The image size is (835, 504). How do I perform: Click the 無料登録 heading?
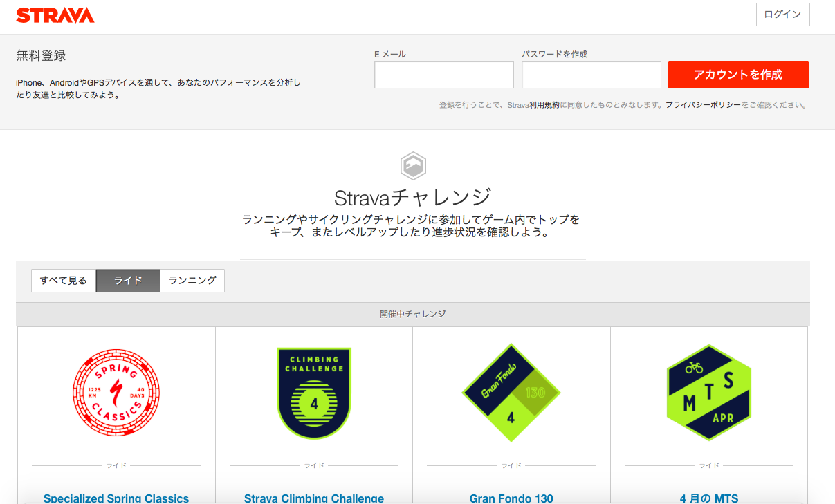point(41,56)
